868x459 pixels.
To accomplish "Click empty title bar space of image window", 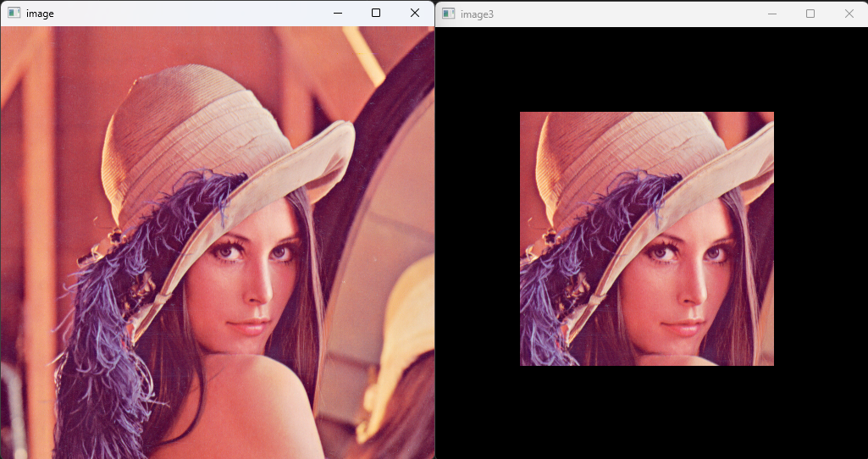I will click(x=186, y=14).
